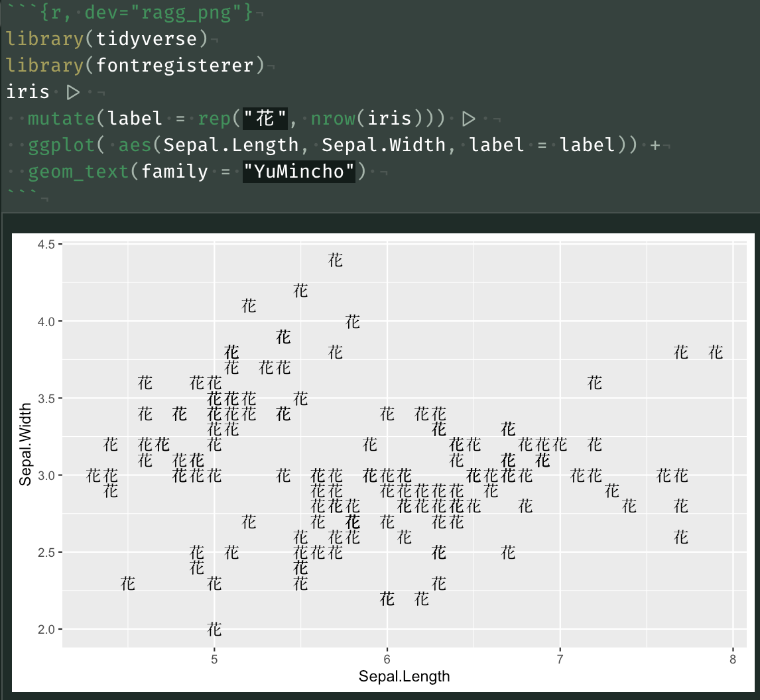Image resolution: width=760 pixels, height=700 pixels.
Task: Click the rendered plot output image
Action: pyautogui.click(x=383, y=463)
